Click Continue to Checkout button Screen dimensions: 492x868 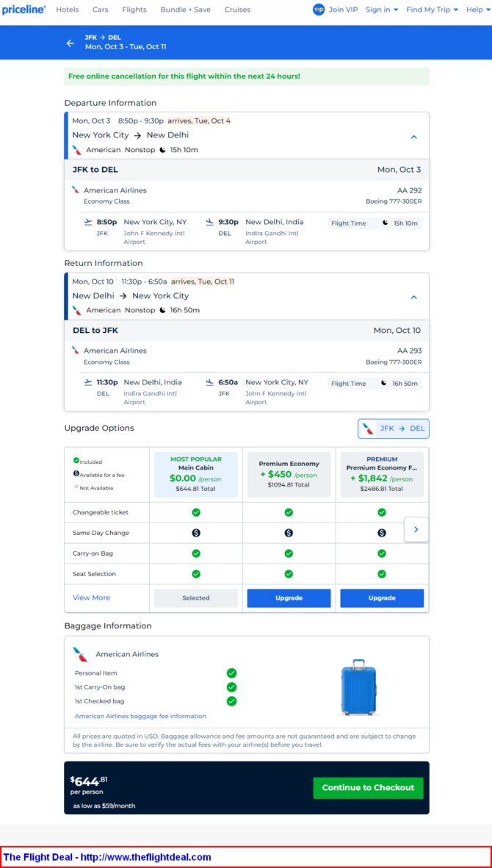click(368, 788)
